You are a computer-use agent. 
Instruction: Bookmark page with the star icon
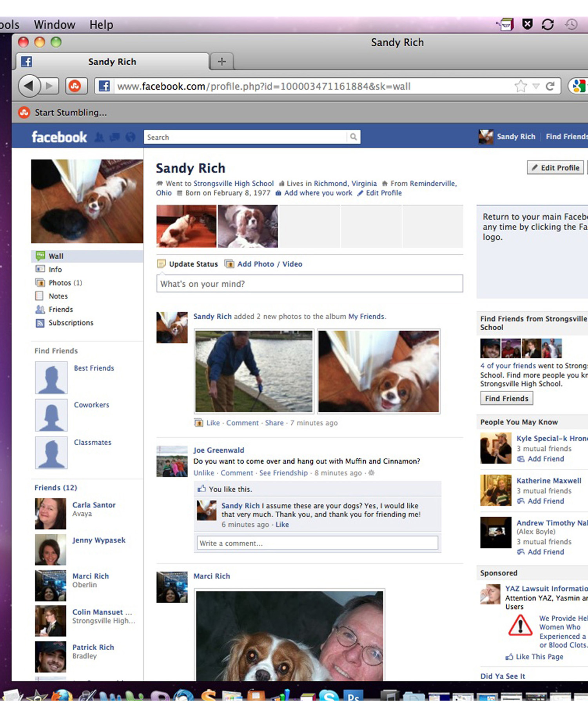click(521, 86)
